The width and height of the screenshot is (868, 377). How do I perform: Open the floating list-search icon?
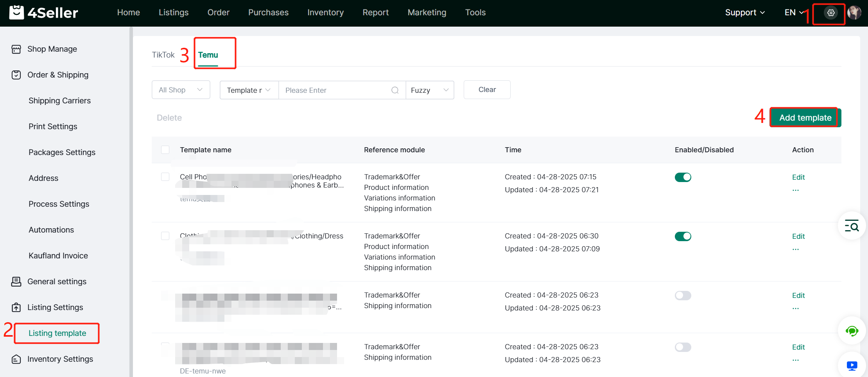pos(852,225)
